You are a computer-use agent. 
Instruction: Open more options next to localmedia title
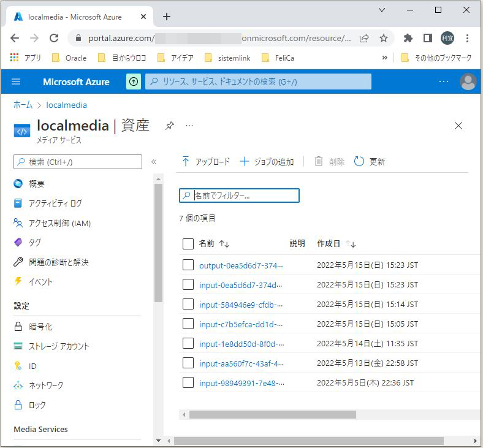click(189, 125)
